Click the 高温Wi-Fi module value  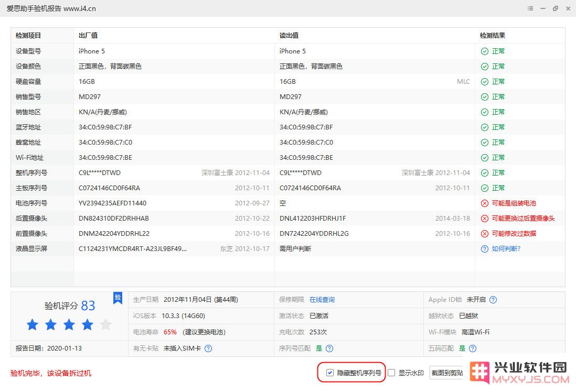coord(475,332)
